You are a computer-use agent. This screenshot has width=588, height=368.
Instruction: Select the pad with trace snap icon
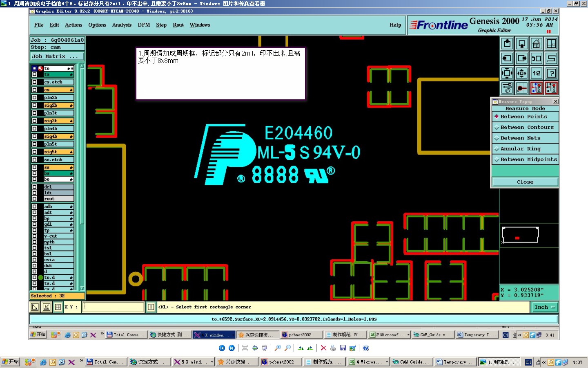coord(521,88)
